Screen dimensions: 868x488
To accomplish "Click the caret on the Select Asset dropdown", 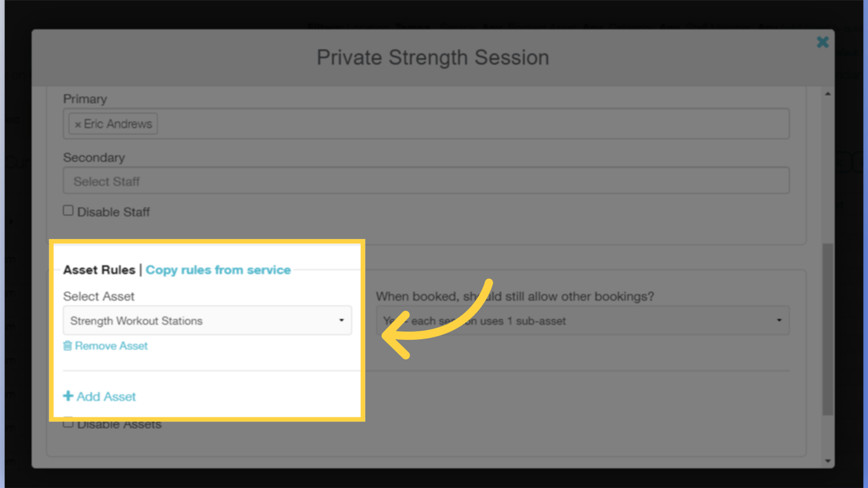I will pos(341,320).
